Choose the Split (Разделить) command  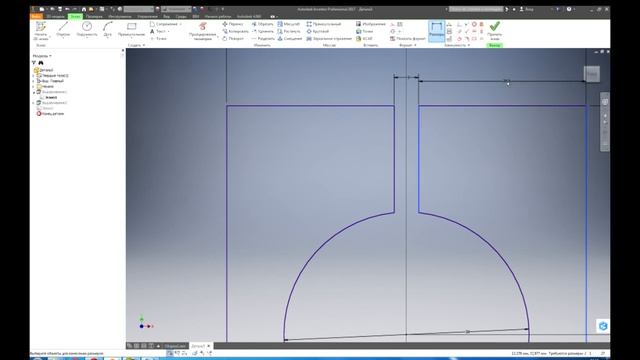(x=263, y=38)
